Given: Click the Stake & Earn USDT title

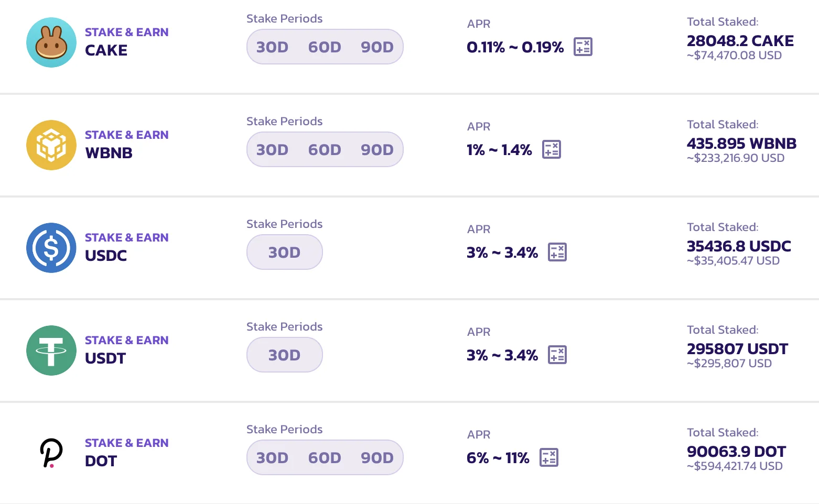Looking at the screenshot, I should coord(126,349).
